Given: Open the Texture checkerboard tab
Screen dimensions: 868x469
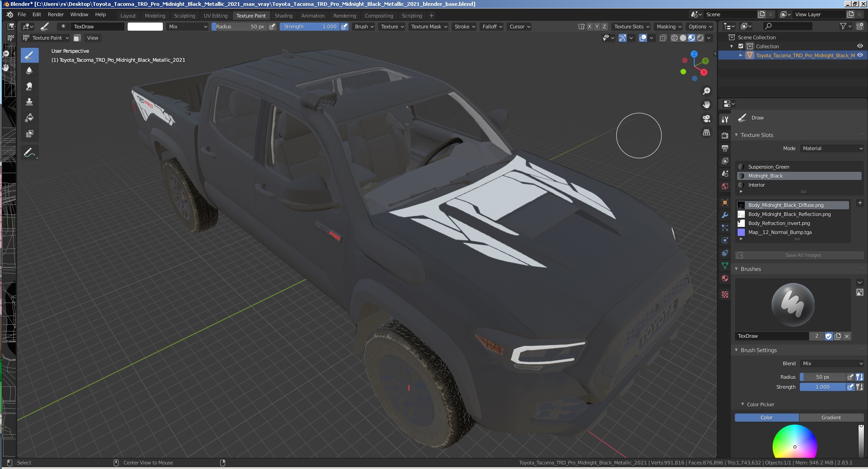Looking at the screenshot, I should point(725,294).
